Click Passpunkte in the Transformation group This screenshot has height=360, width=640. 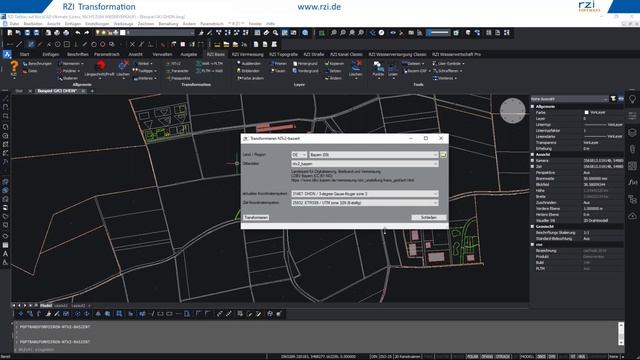pyautogui.click(x=178, y=78)
